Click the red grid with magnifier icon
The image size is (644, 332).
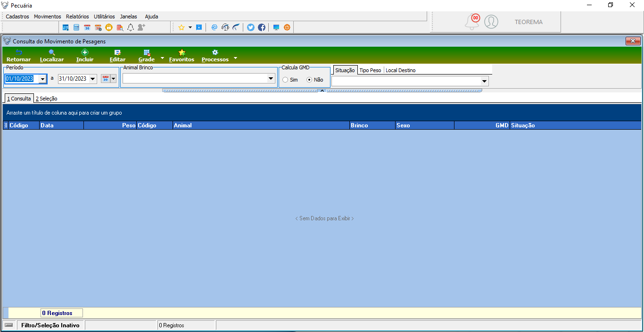(120, 27)
